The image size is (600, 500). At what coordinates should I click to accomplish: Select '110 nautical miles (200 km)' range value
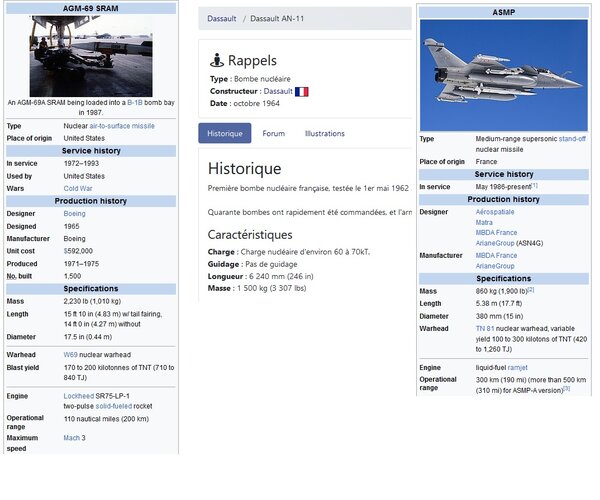tap(106, 419)
